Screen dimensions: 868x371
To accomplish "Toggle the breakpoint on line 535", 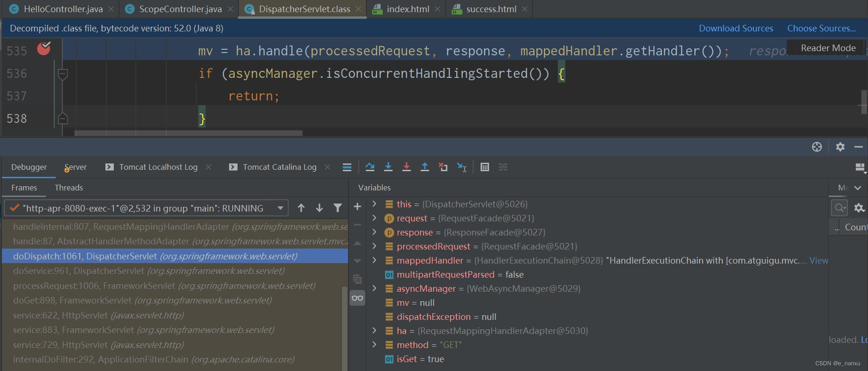I will [x=44, y=48].
